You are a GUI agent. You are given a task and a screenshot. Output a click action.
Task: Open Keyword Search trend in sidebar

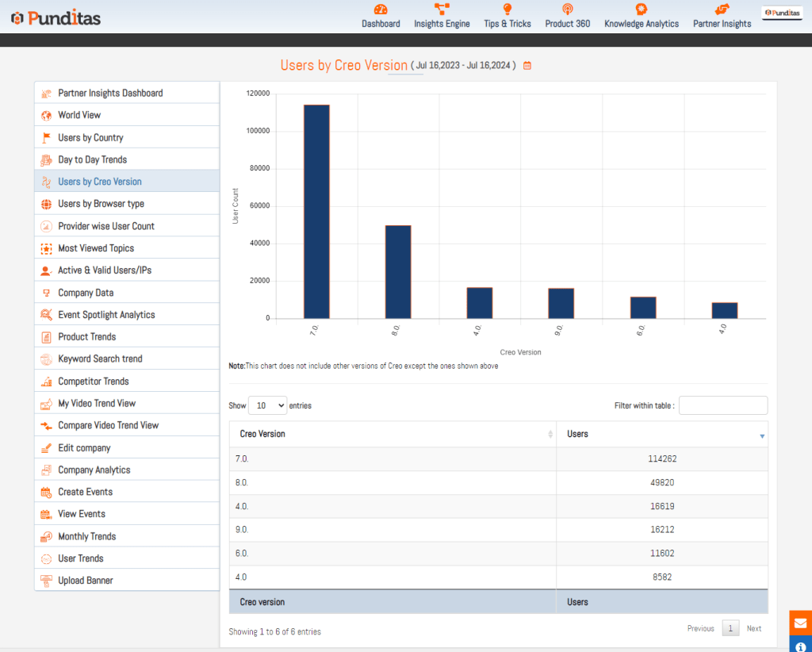click(x=100, y=359)
